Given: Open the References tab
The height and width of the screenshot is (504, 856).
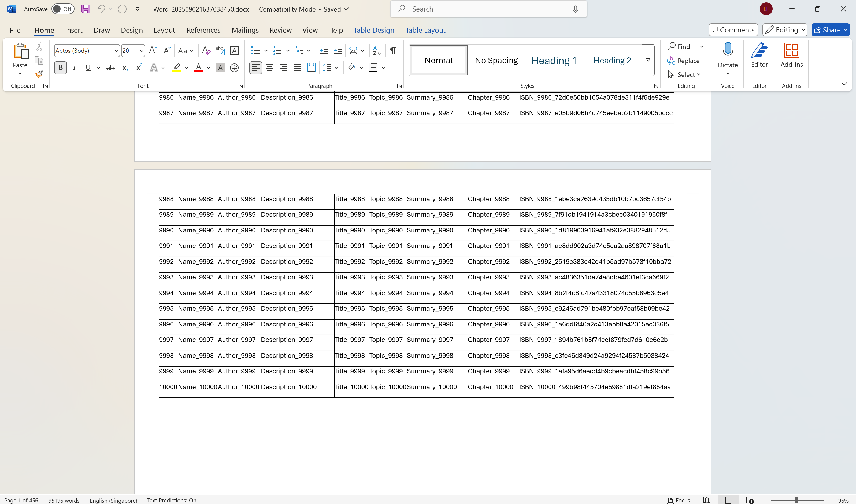Looking at the screenshot, I should 203,30.
